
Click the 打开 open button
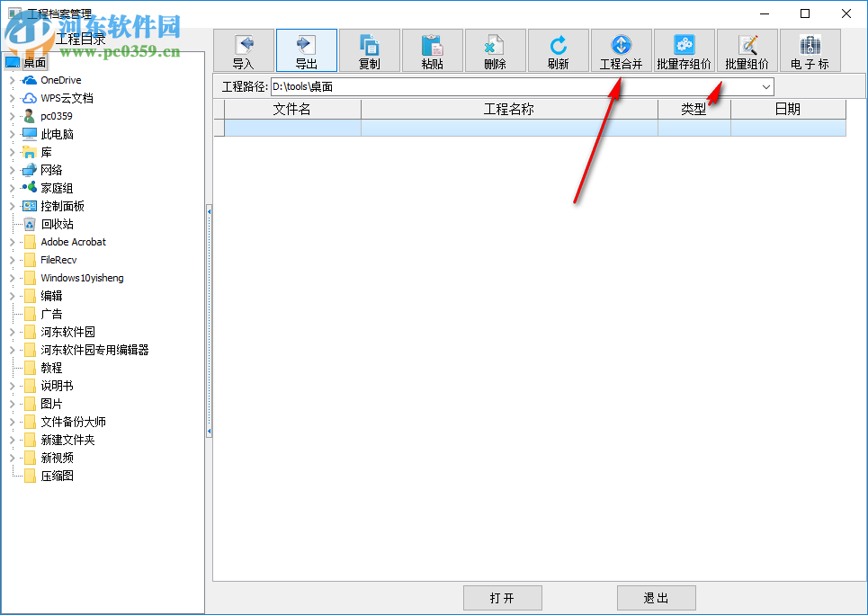(x=502, y=597)
